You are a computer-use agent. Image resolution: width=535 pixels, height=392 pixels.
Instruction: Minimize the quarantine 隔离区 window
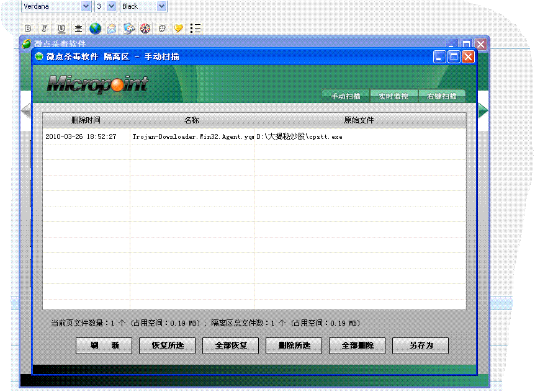(x=439, y=57)
